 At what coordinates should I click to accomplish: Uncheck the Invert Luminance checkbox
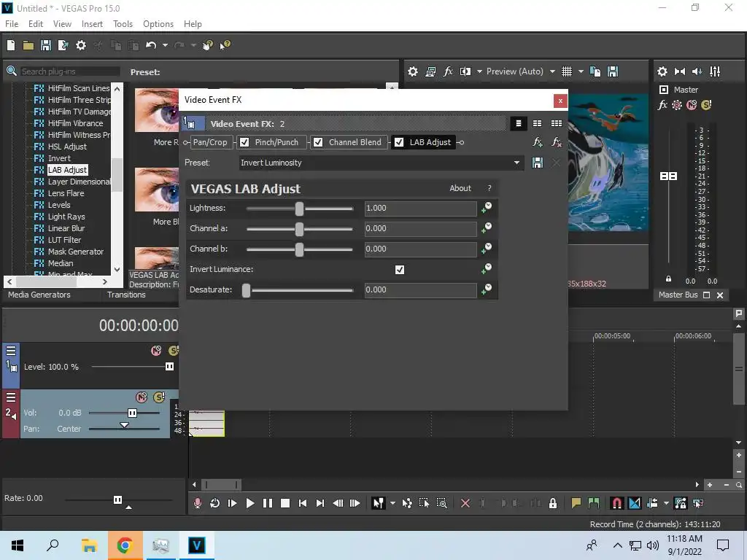[x=400, y=270]
